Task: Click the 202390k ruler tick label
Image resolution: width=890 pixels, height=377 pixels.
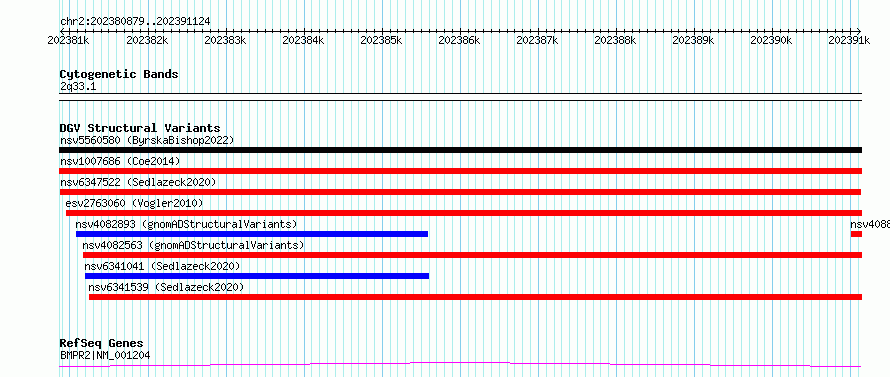Action: pyautogui.click(x=772, y=40)
